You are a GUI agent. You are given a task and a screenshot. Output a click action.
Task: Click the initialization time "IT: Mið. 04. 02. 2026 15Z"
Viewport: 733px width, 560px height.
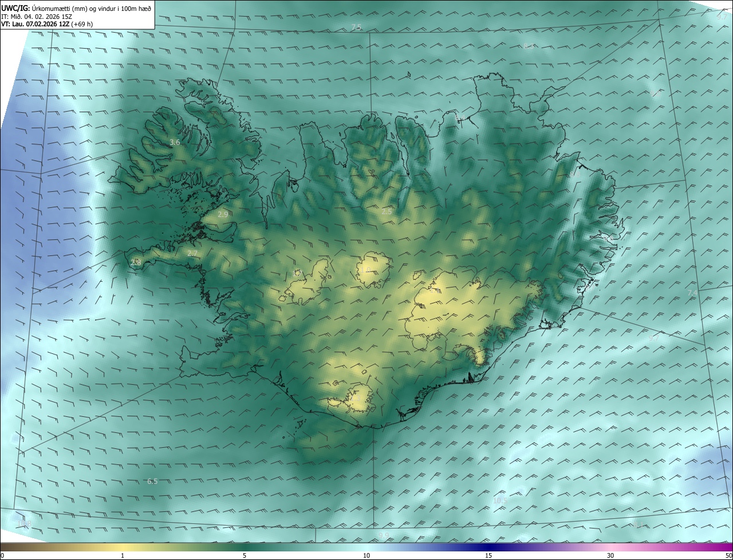pyautogui.click(x=37, y=17)
